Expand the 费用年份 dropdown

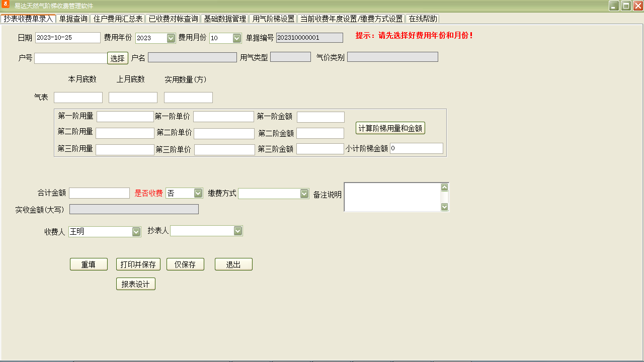[x=171, y=38]
